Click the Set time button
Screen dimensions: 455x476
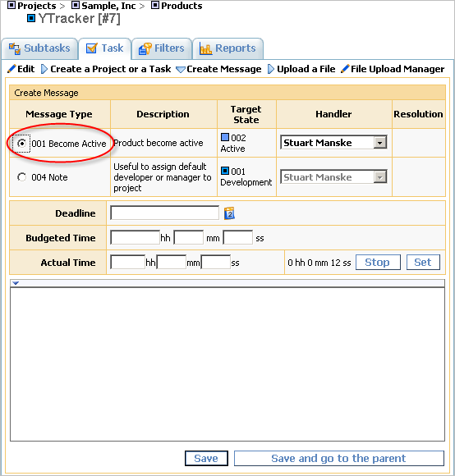(x=423, y=262)
